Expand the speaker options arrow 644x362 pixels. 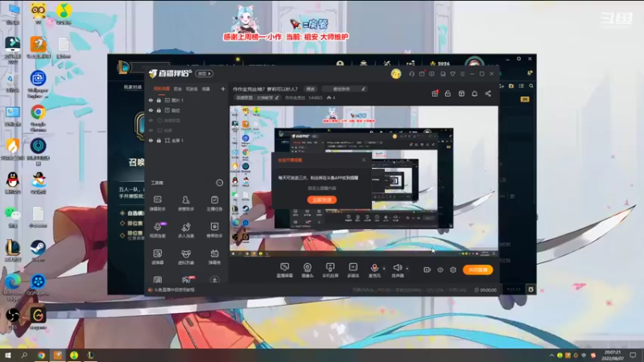point(407,269)
